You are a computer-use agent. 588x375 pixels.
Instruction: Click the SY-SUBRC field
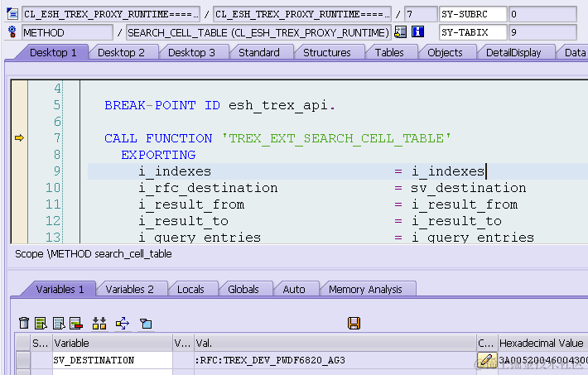tap(473, 14)
